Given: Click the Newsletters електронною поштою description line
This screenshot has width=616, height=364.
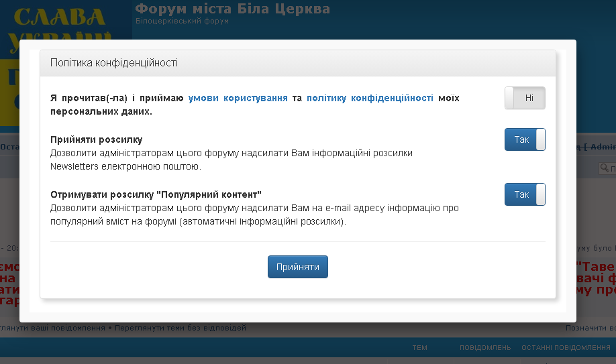Looking at the screenshot, I should click(x=125, y=166).
